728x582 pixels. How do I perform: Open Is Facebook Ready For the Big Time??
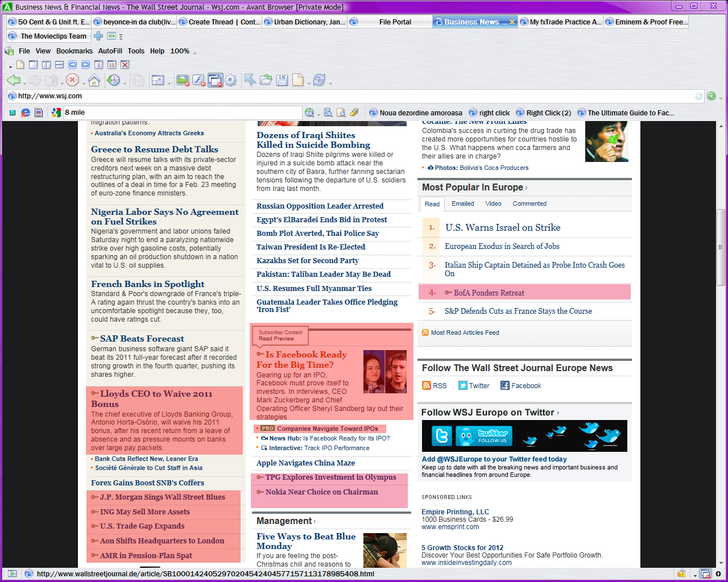coord(301,359)
